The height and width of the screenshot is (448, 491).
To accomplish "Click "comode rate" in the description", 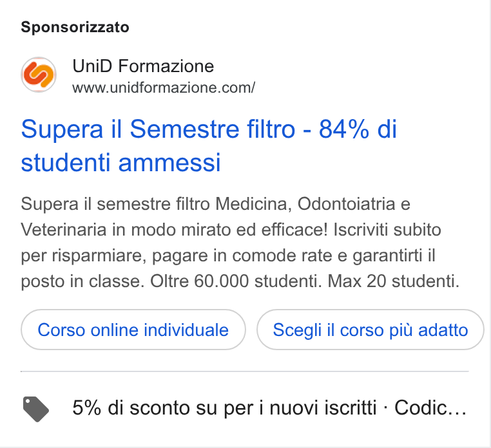I will point(282,256).
